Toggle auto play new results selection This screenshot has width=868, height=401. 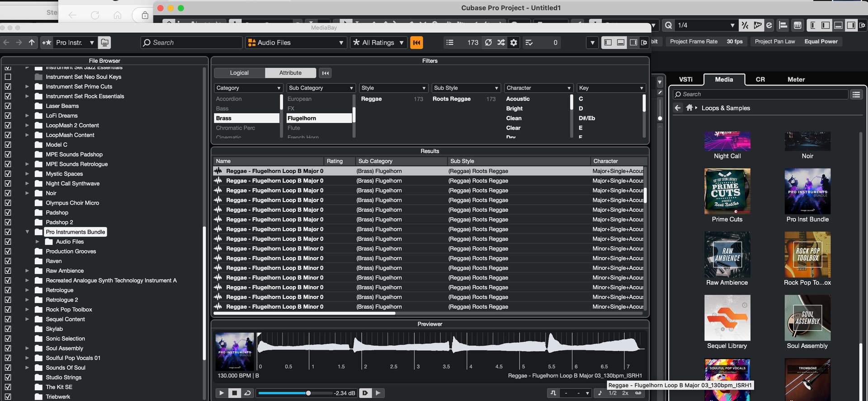pos(365,393)
